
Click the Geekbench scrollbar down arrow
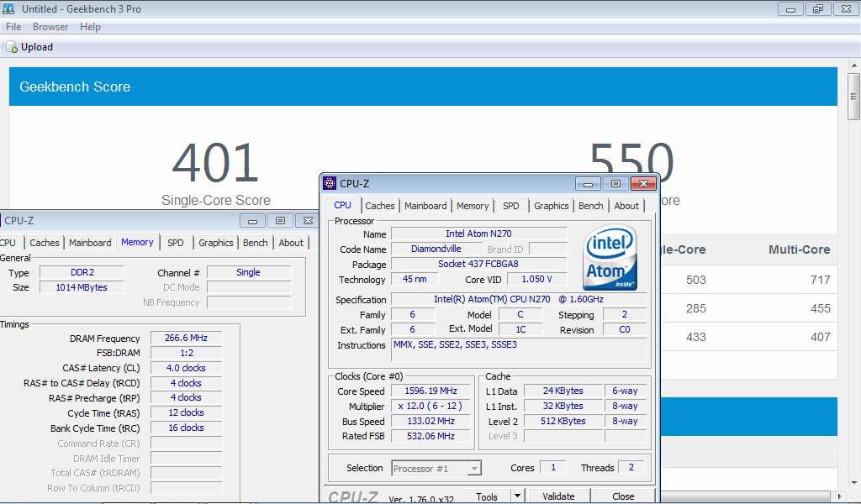tap(854, 483)
